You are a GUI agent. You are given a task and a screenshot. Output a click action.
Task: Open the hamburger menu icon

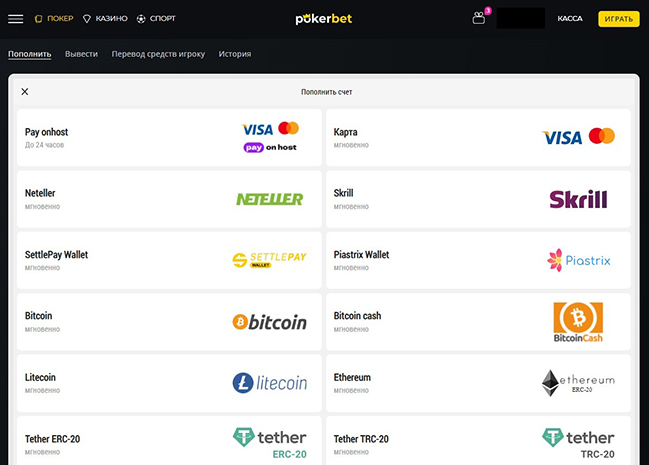click(15, 18)
